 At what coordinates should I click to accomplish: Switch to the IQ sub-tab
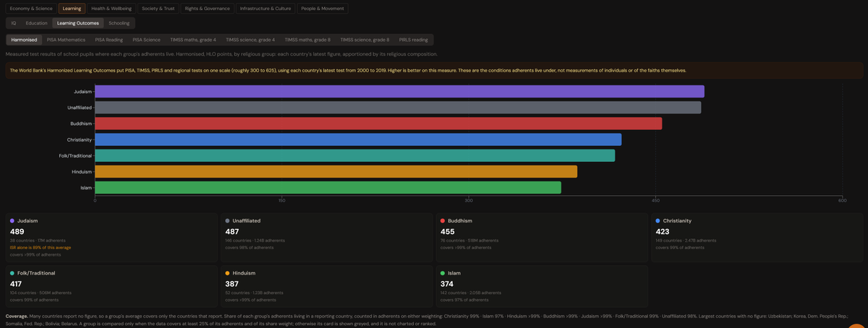click(x=14, y=23)
